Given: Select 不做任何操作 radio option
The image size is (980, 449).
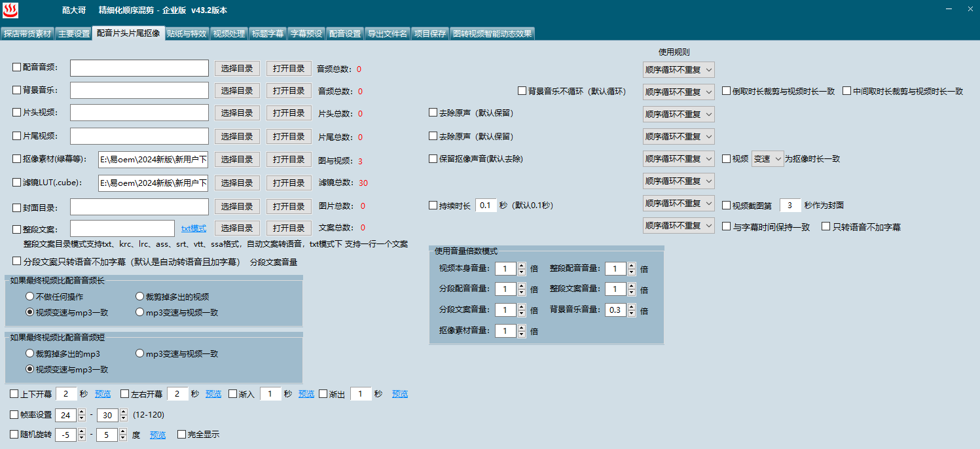Looking at the screenshot, I should click(x=30, y=296).
